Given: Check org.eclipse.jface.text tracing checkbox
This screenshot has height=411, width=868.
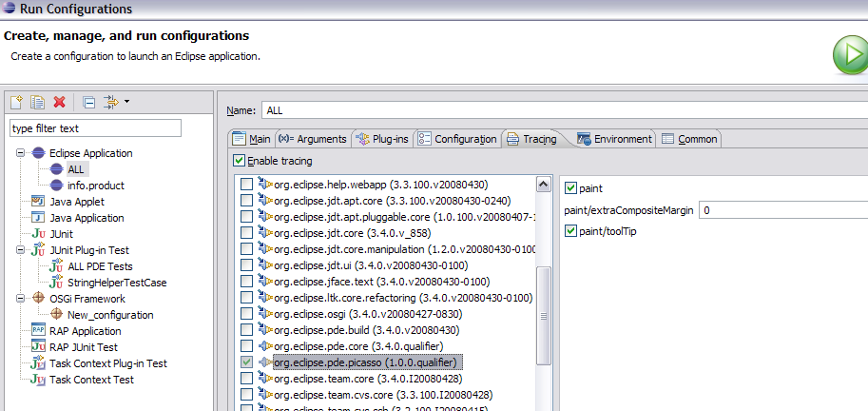Looking at the screenshot, I should point(247,282).
